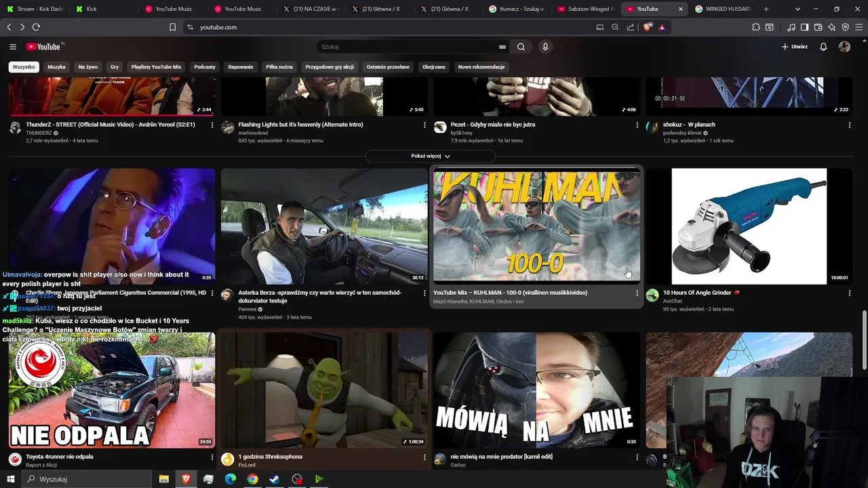
Task: Click the Utwórz create button
Action: click(795, 47)
